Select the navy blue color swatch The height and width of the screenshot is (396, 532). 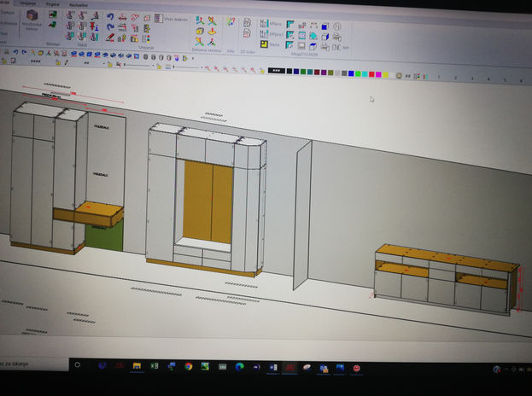[x=296, y=72]
